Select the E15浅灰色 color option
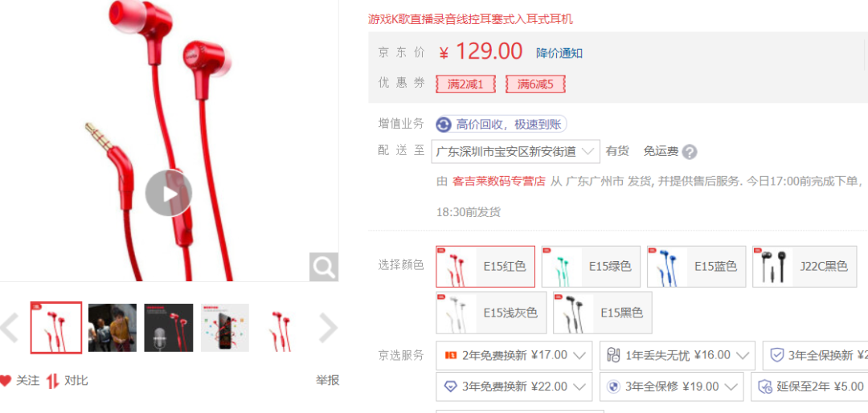This screenshot has width=868, height=413. pyautogui.click(x=491, y=313)
